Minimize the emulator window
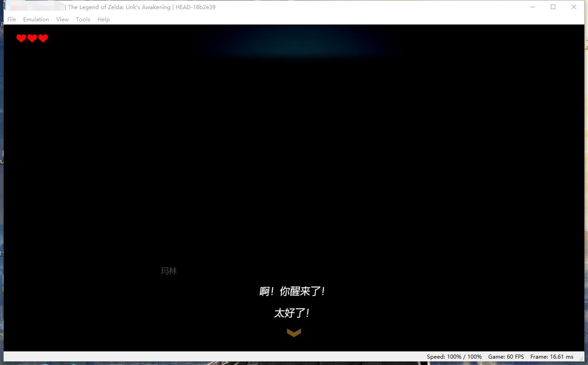Image resolution: width=588 pixels, height=365 pixels. pyautogui.click(x=532, y=7)
